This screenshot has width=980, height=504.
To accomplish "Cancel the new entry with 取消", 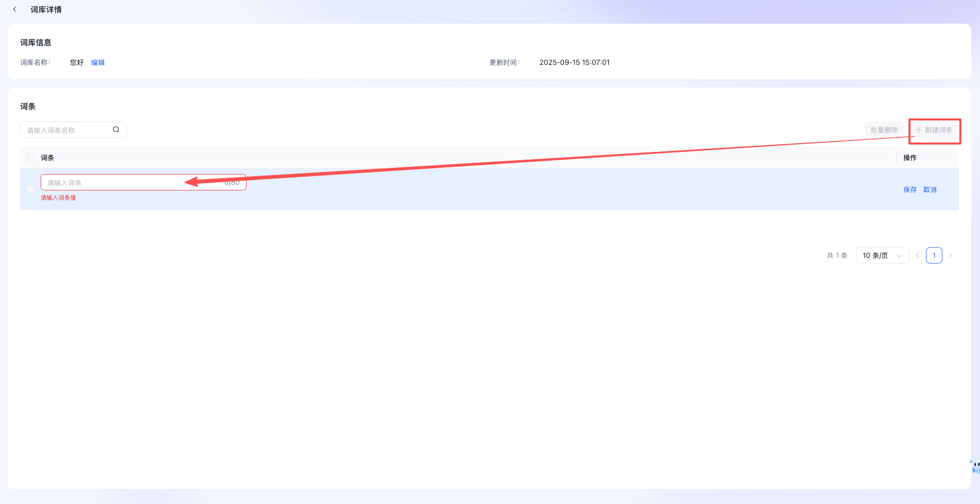I will (x=930, y=190).
